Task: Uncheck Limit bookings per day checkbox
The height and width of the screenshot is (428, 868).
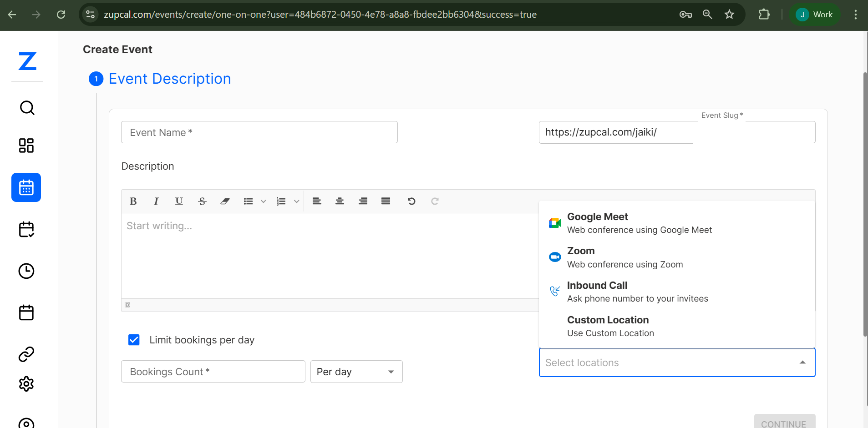Action: click(x=134, y=340)
